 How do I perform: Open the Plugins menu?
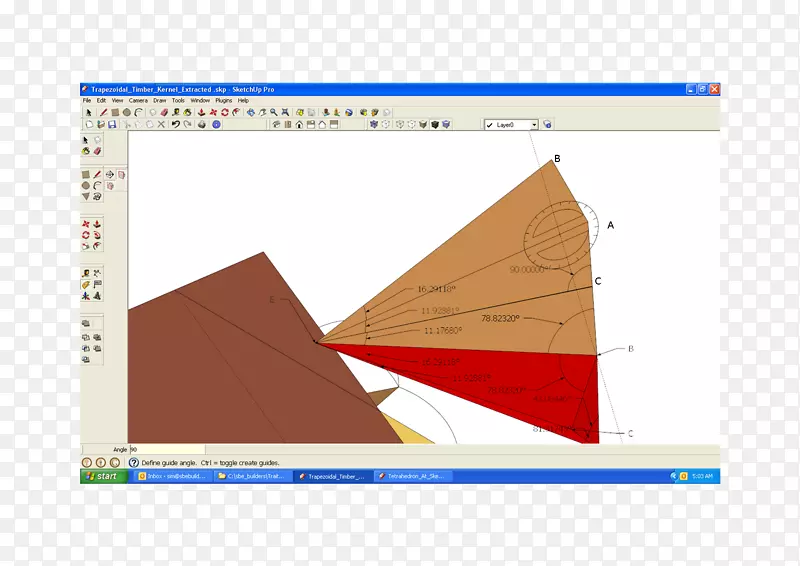click(222, 101)
